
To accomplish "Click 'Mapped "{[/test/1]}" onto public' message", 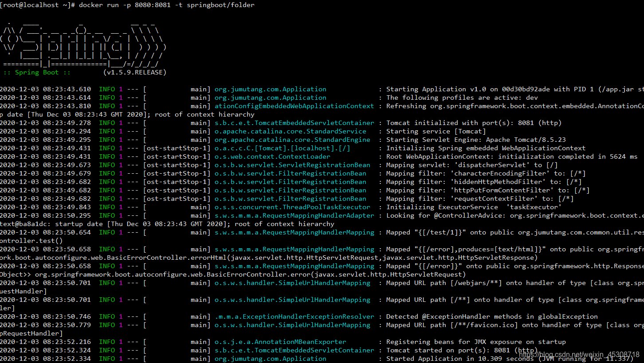I will click(x=515, y=232).
